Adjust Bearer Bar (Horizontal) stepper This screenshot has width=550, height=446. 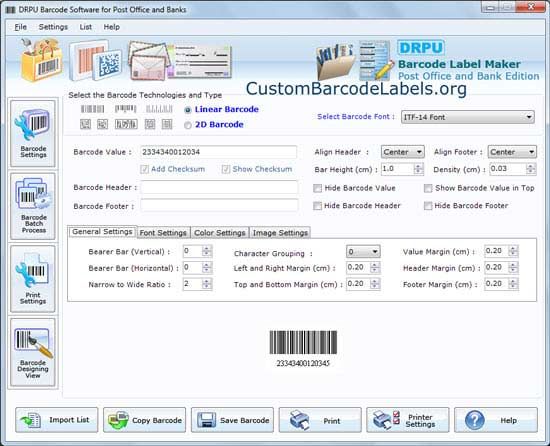pyautogui.click(x=207, y=268)
